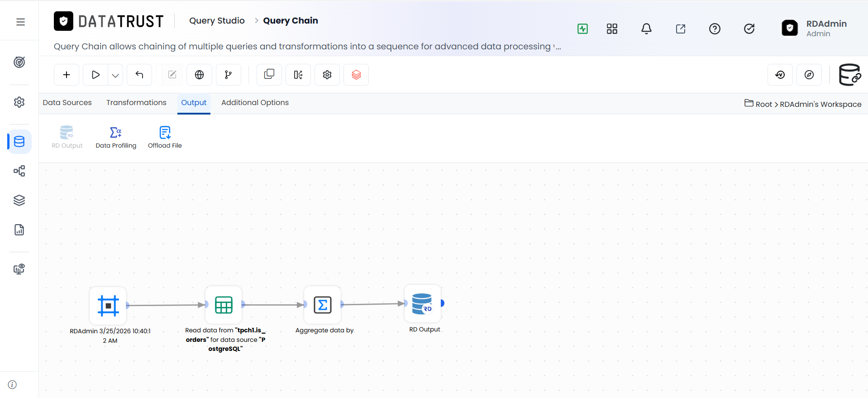Toggle the hamburger menu sidebar
The image size is (868, 398).
(x=20, y=22)
